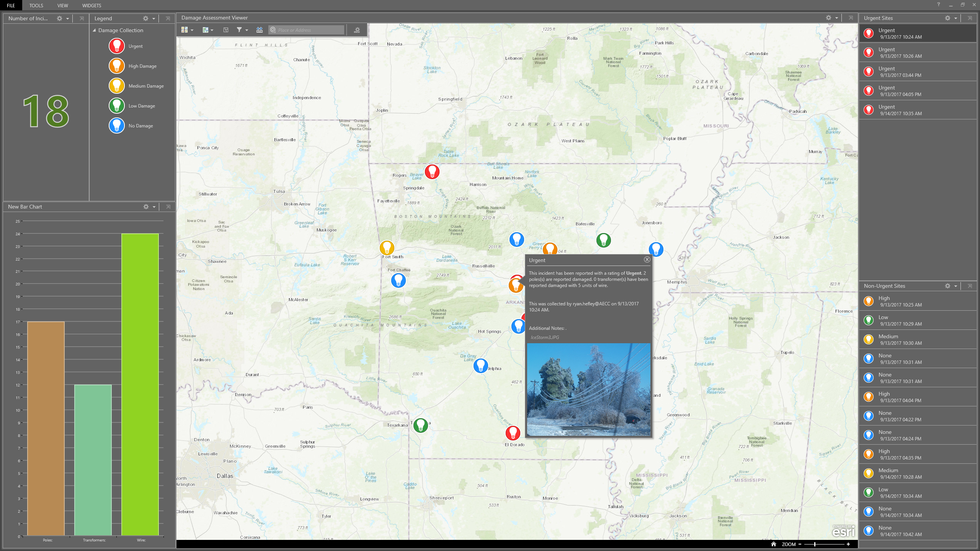Pop out the Urgent Sites widget
980x551 pixels.
(x=970, y=18)
